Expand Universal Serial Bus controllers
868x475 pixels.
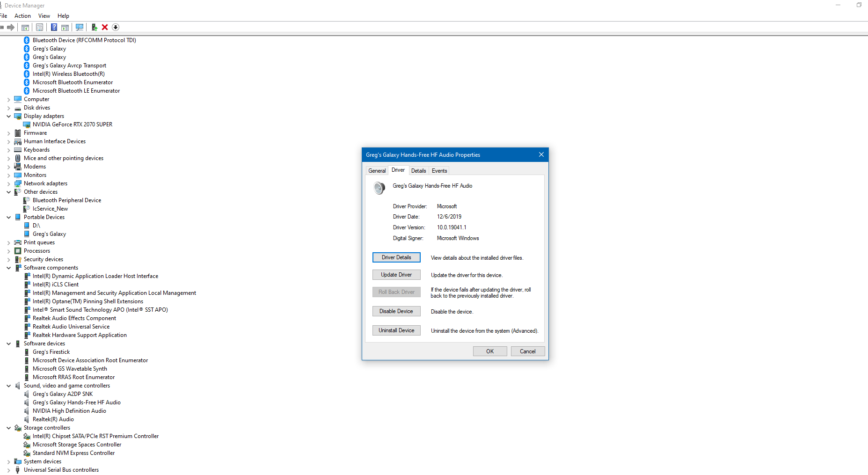pos(8,470)
